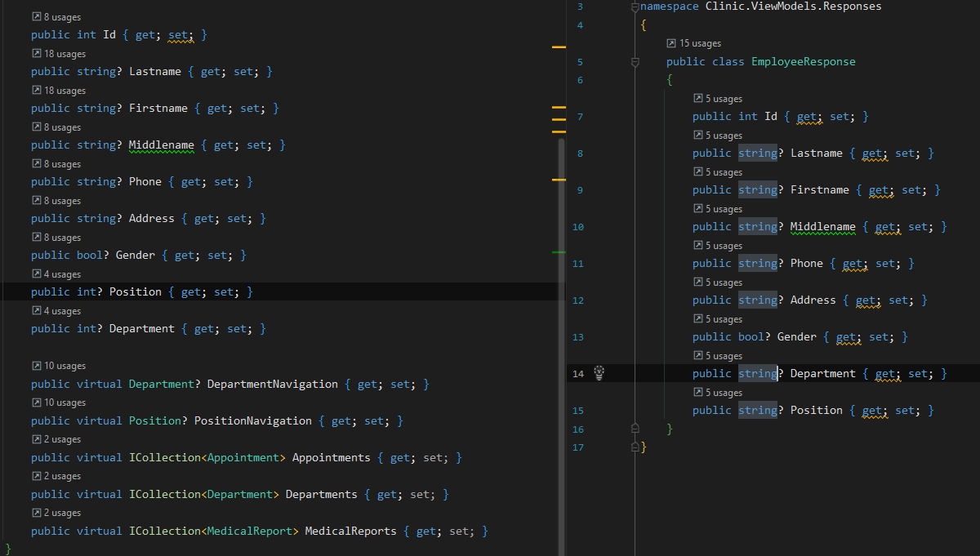Open 4 usages lens above left-pane int? Position
980x556 pixels.
pyautogui.click(x=56, y=274)
